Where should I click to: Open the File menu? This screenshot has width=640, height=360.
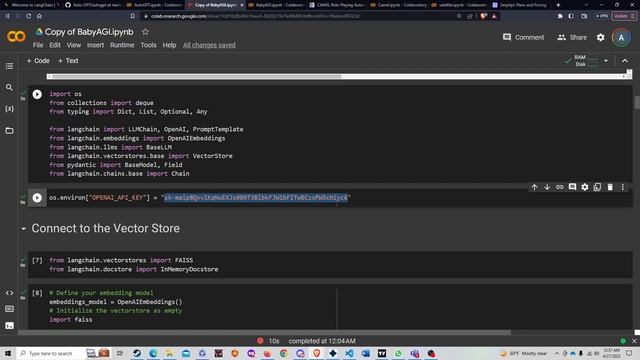(x=38, y=45)
